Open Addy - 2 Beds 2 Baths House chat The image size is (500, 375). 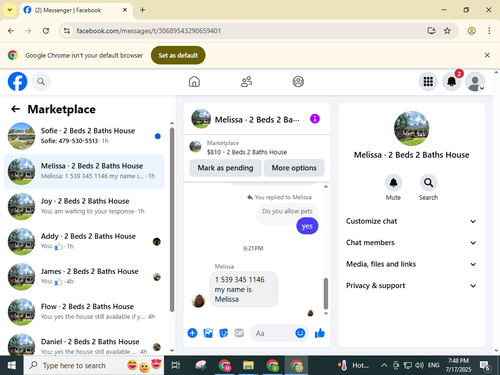coord(84,241)
